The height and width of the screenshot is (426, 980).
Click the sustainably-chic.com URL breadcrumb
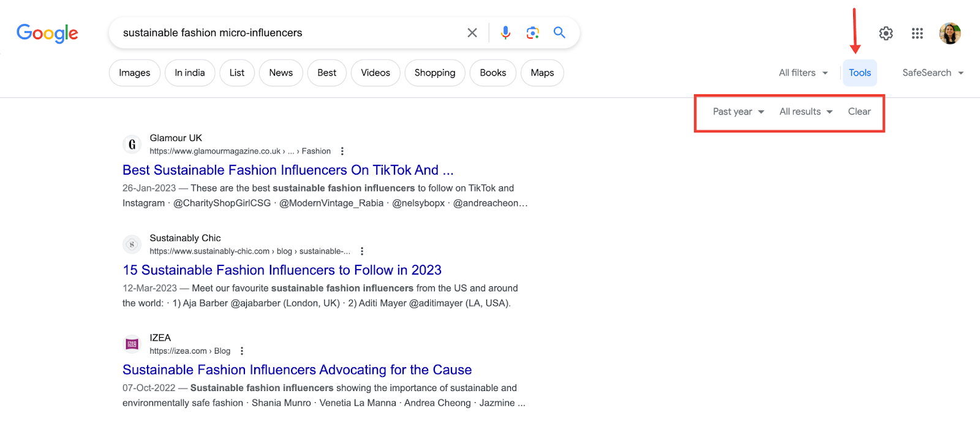[x=250, y=251]
